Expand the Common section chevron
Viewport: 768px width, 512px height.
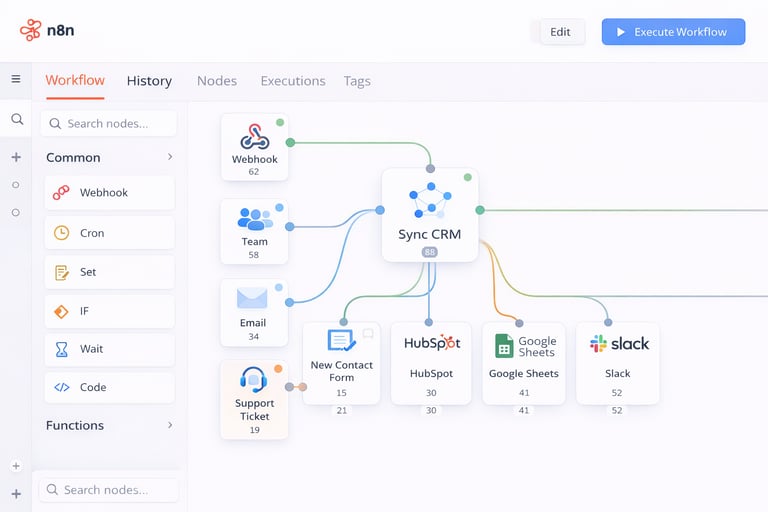[170, 157]
